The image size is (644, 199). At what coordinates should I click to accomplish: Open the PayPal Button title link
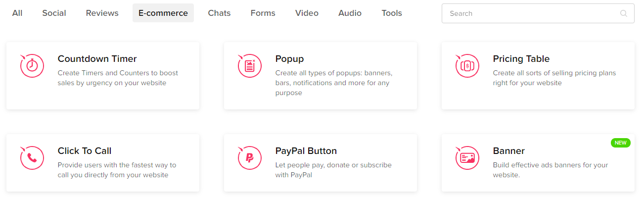point(306,151)
